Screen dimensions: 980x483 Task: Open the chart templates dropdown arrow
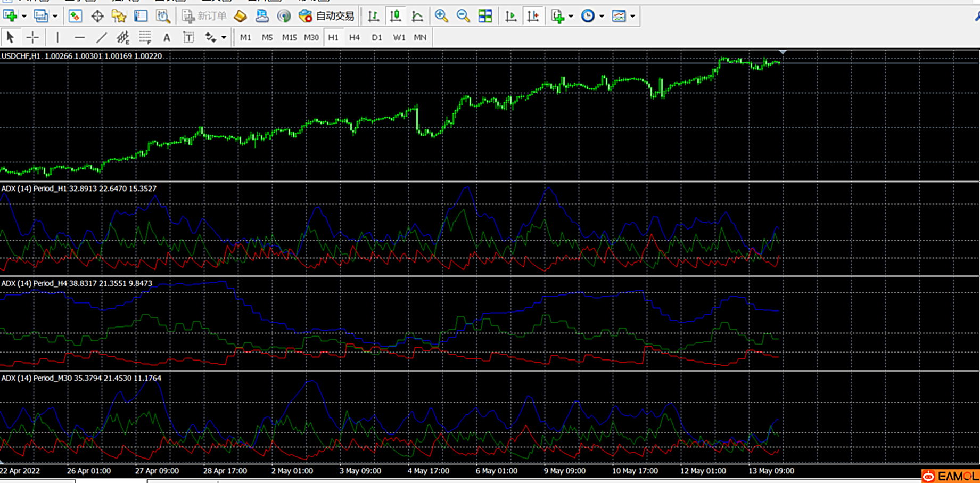coord(632,16)
